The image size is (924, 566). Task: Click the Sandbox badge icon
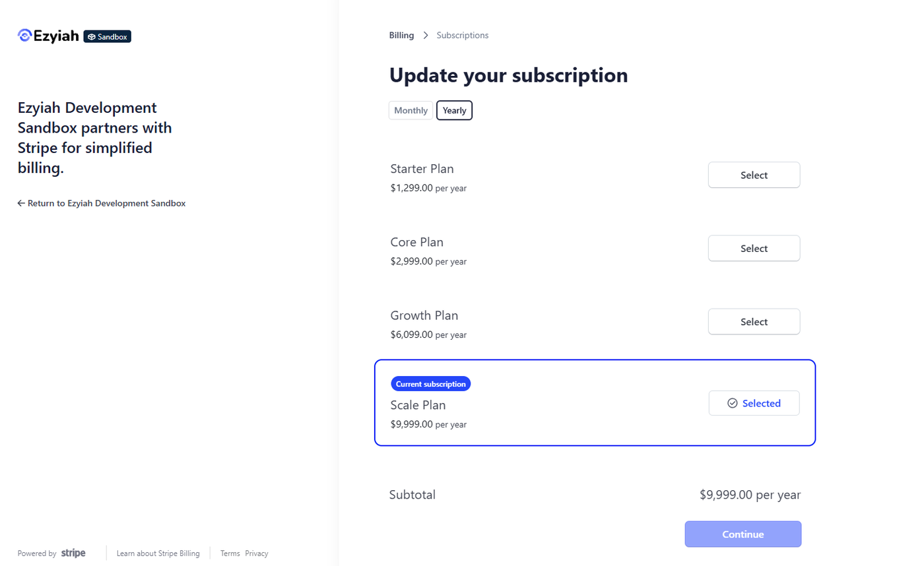click(x=92, y=37)
